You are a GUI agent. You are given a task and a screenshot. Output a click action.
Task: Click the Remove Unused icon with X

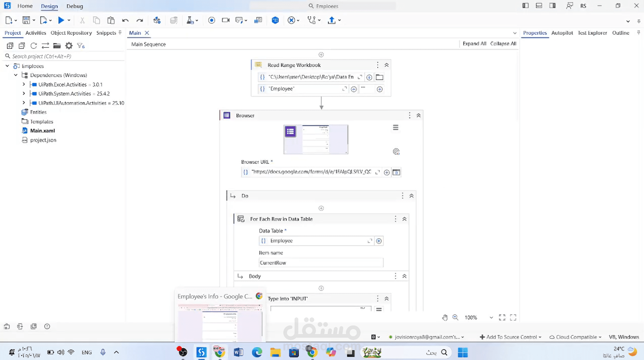click(291, 21)
